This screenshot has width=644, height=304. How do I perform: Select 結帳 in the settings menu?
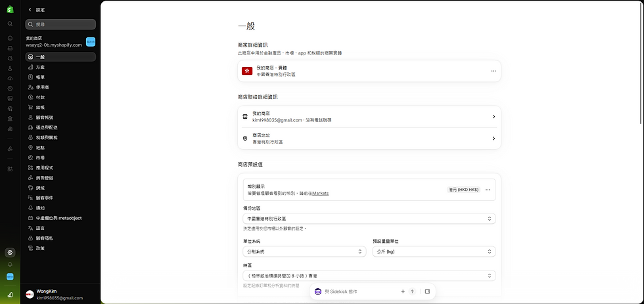pyautogui.click(x=60, y=107)
